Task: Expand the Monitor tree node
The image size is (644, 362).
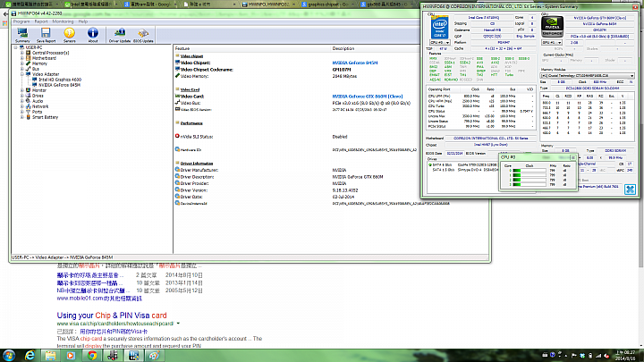Action: click(22, 90)
